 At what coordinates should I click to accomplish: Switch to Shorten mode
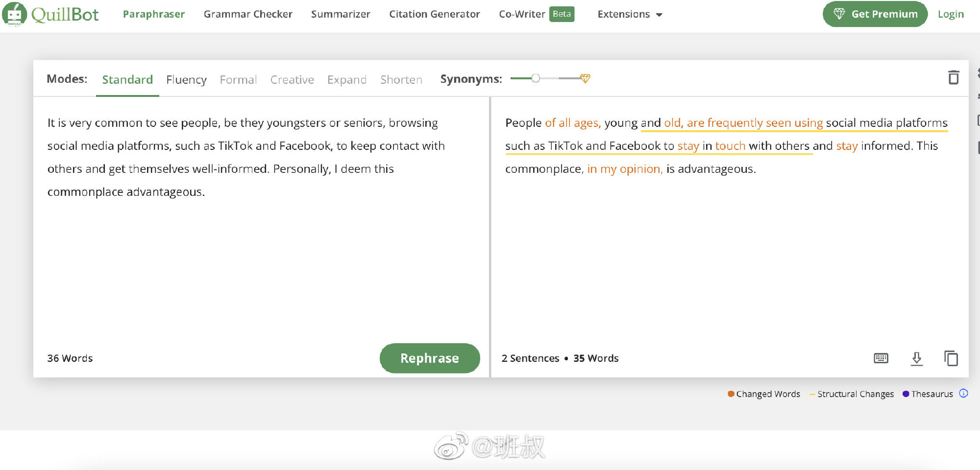401,79
